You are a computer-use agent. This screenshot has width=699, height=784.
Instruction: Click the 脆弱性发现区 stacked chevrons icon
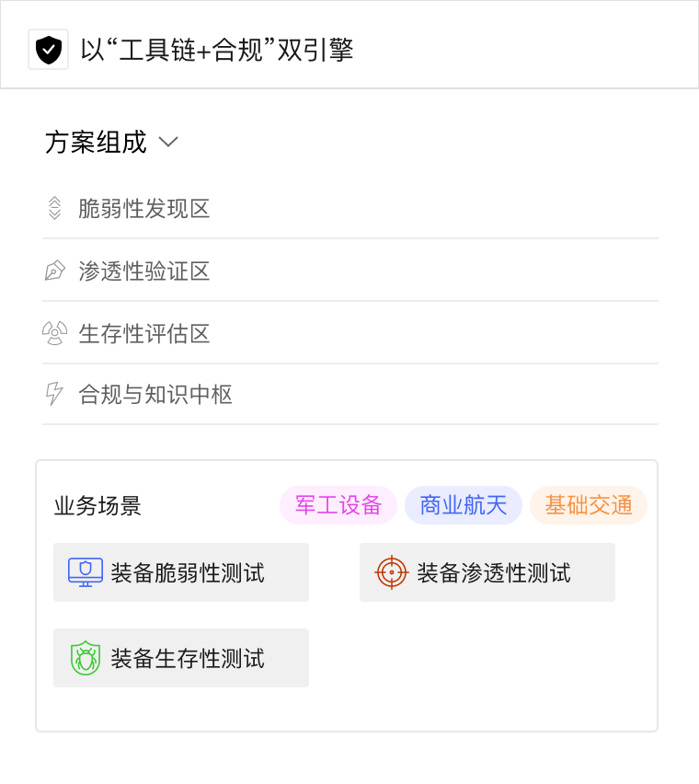(54, 209)
